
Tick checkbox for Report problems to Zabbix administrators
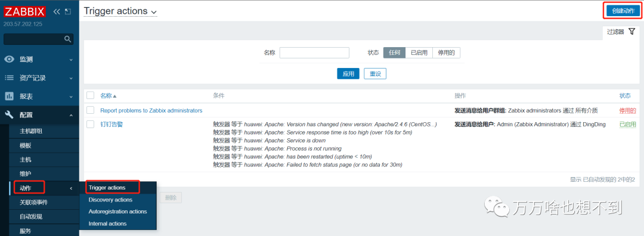[x=91, y=110]
